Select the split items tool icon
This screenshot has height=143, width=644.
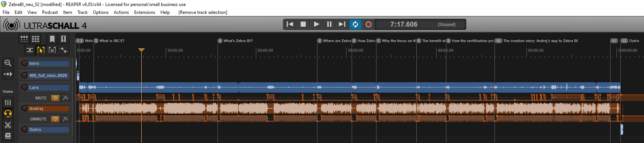(x=30, y=50)
